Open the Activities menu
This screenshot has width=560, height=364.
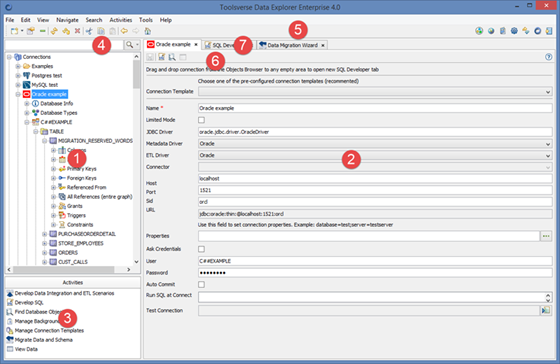tap(120, 20)
